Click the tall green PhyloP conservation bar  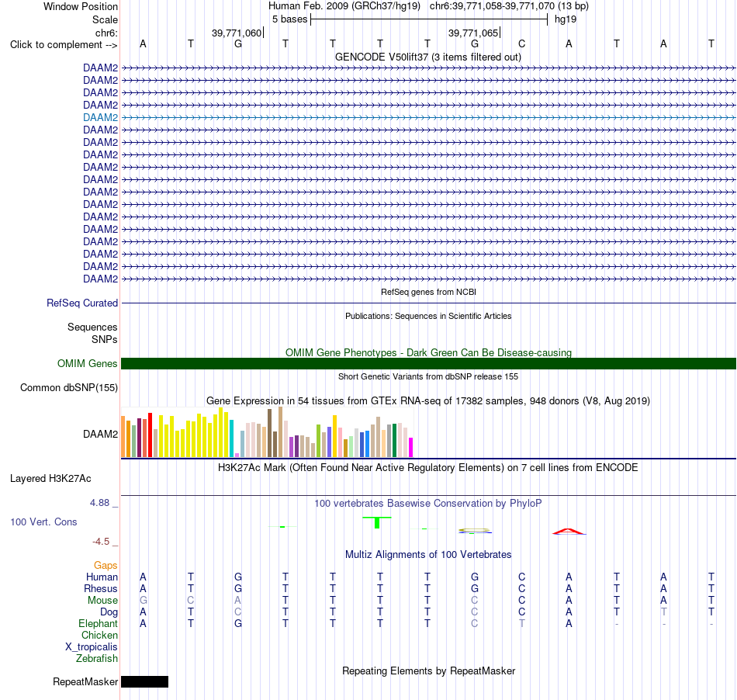pyautogui.click(x=377, y=523)
